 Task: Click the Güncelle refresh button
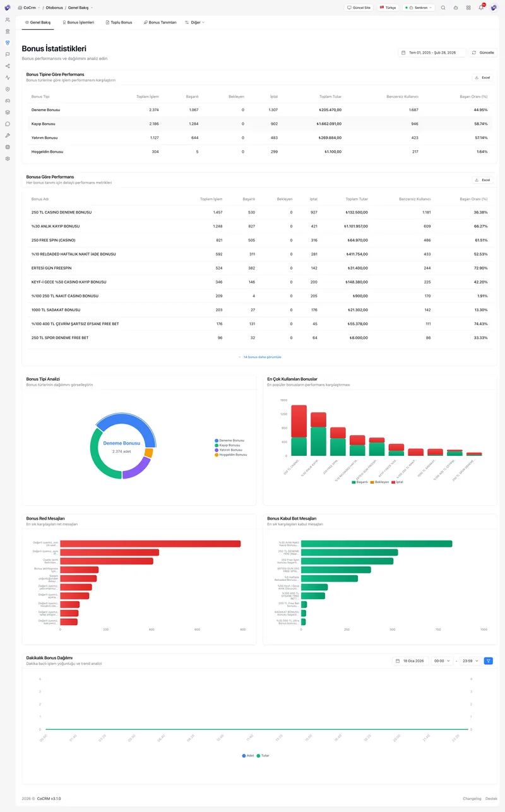[483, 52]
